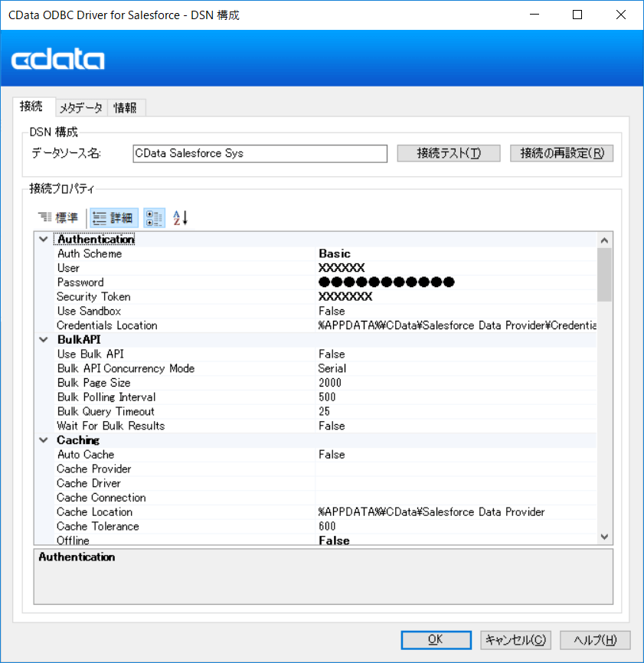
Task: Select the Bulk Query Timeout property
Action: tap(325, 412)
